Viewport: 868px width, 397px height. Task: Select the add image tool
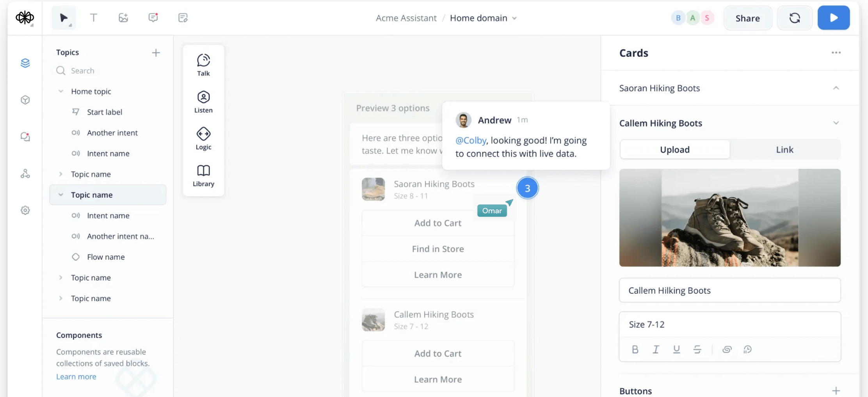tap(123, 18)
